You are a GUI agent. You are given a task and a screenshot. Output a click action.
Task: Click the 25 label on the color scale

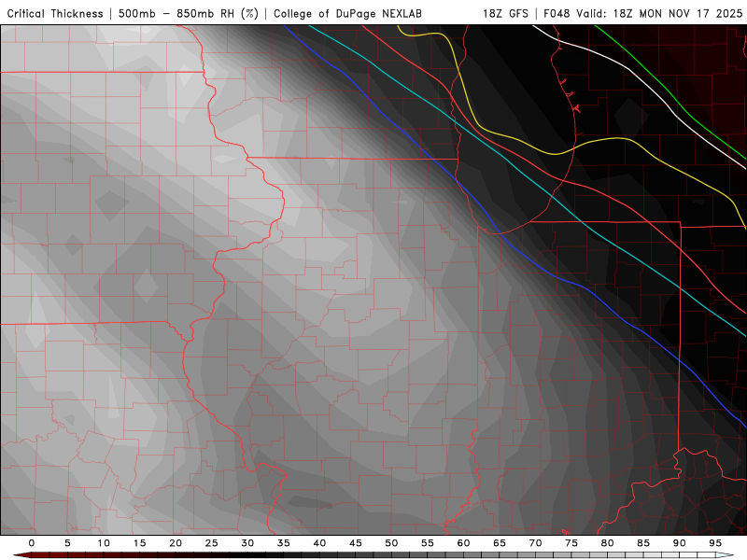[212, 543]
